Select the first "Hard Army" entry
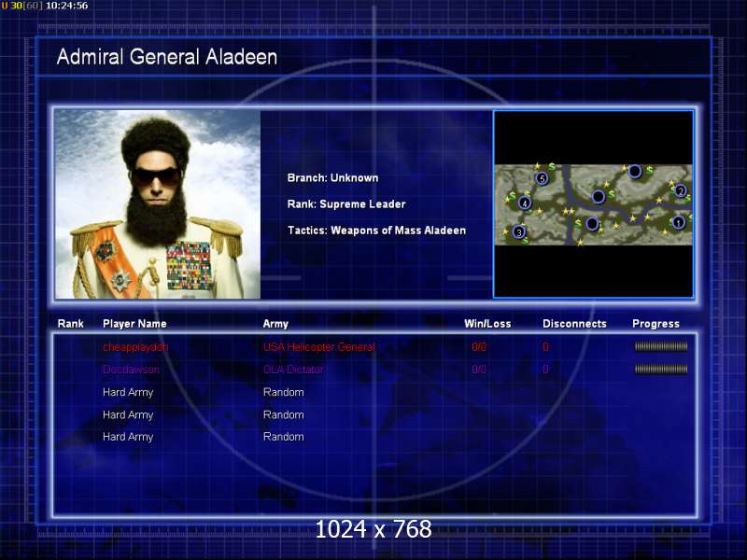 point(128,392)
